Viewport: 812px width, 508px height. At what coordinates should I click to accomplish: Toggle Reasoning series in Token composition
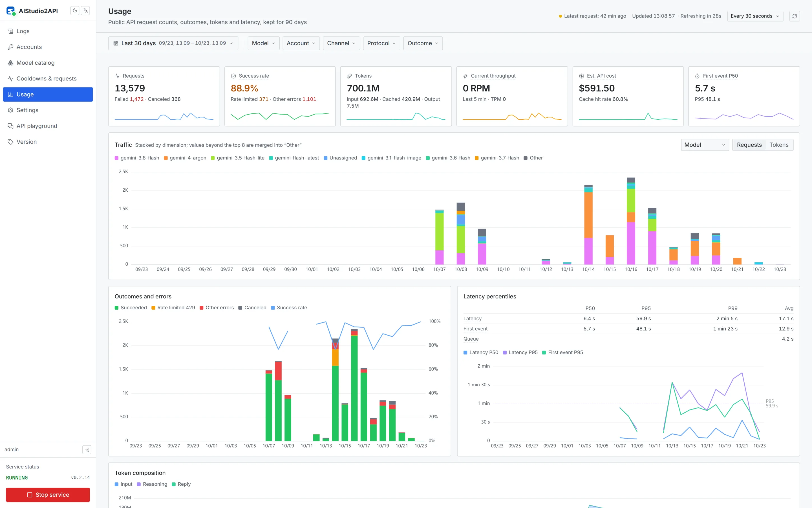pyautogui.click(x=152, y=484)
